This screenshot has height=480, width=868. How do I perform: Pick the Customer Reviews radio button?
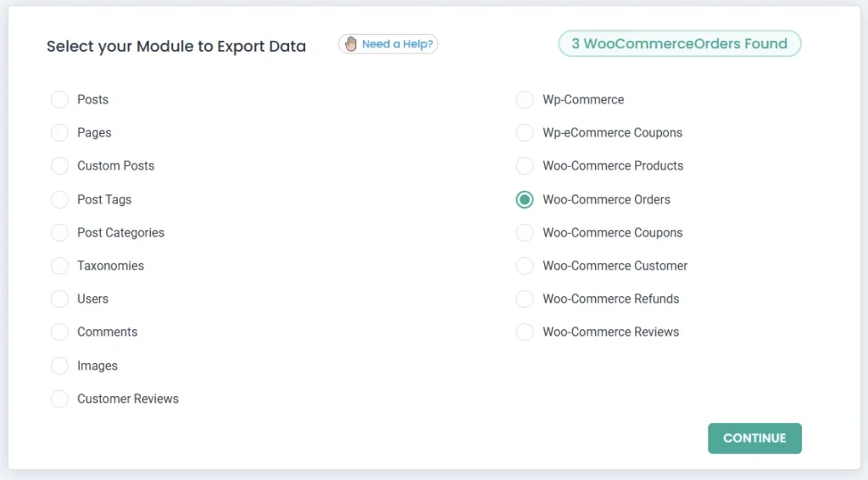click(59, 399)
